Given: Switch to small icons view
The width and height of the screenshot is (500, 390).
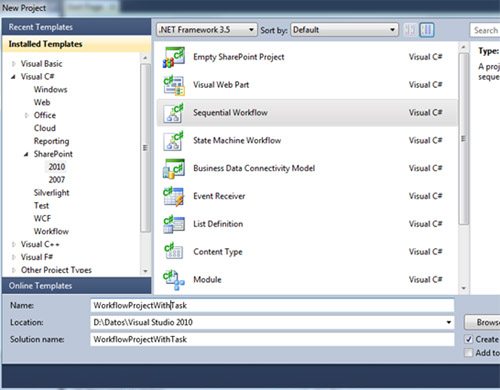Looking at the screenshot, I should coord(410,30).
